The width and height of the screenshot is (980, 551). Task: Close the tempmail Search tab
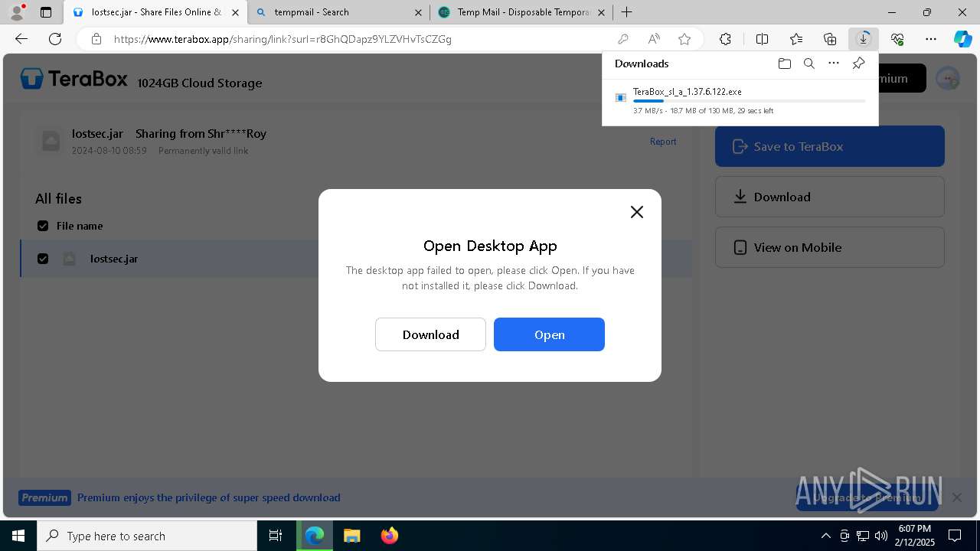click(418, 12)
